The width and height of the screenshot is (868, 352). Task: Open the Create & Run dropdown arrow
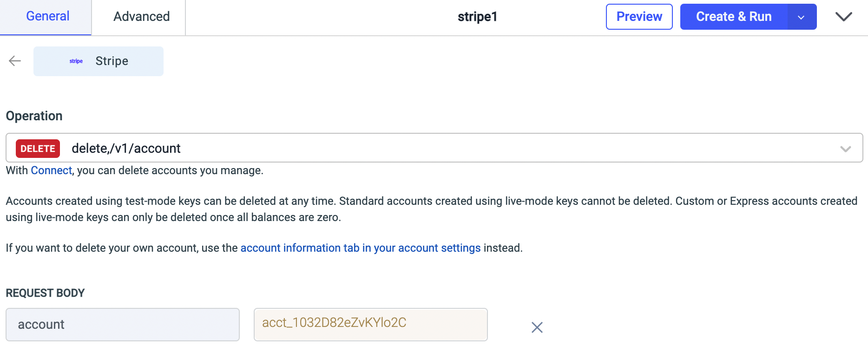(801, 17)
